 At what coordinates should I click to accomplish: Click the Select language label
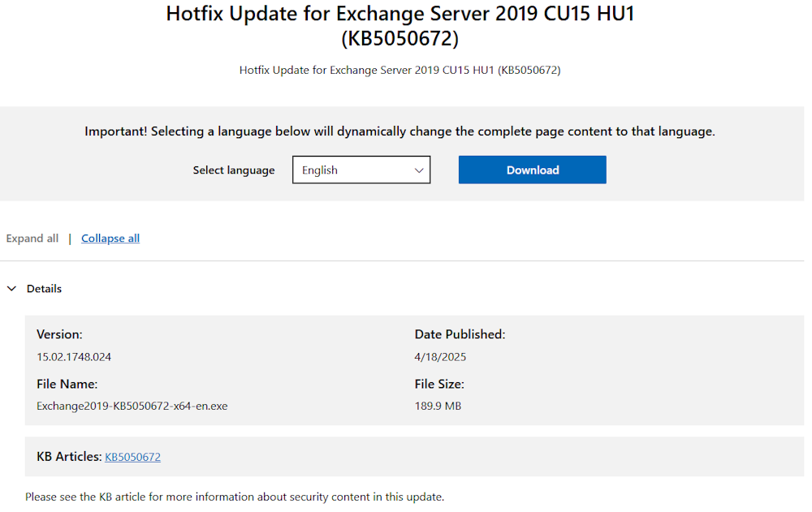click(x=234, y=170)
